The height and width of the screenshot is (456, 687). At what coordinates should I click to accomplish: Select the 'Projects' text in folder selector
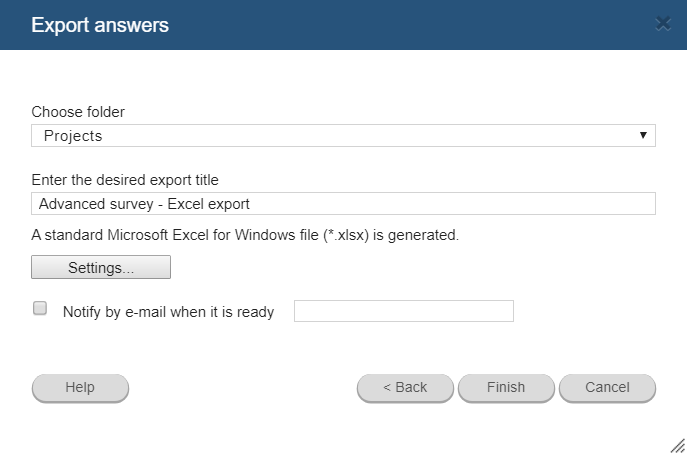tap(73, 136)
